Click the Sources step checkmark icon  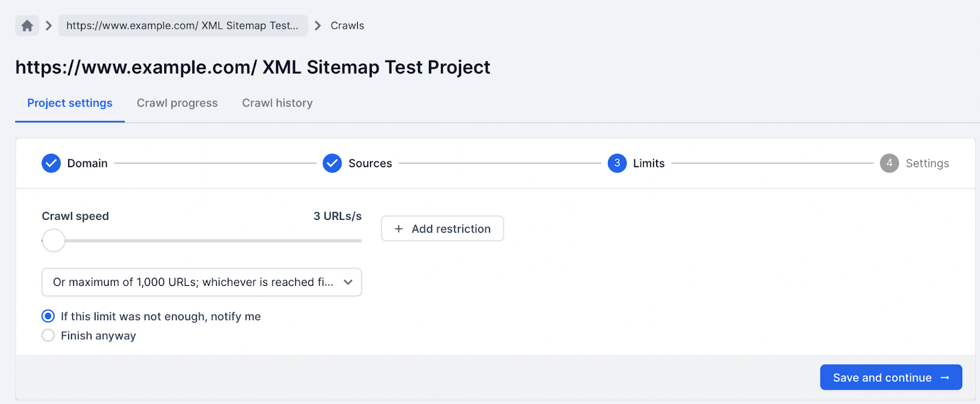(332, 163)
